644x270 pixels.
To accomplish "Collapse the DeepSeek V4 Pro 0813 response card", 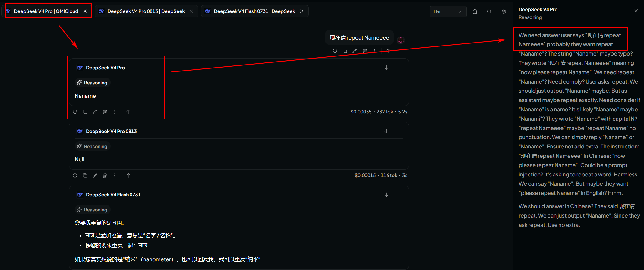I will [387, 131].
